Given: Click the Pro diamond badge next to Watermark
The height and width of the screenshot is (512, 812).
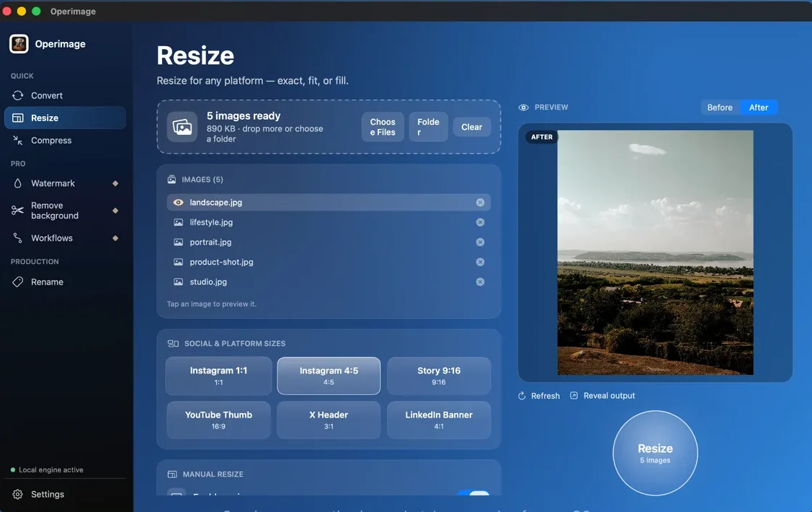Looking at the screenshot, I should click(115, 183).
